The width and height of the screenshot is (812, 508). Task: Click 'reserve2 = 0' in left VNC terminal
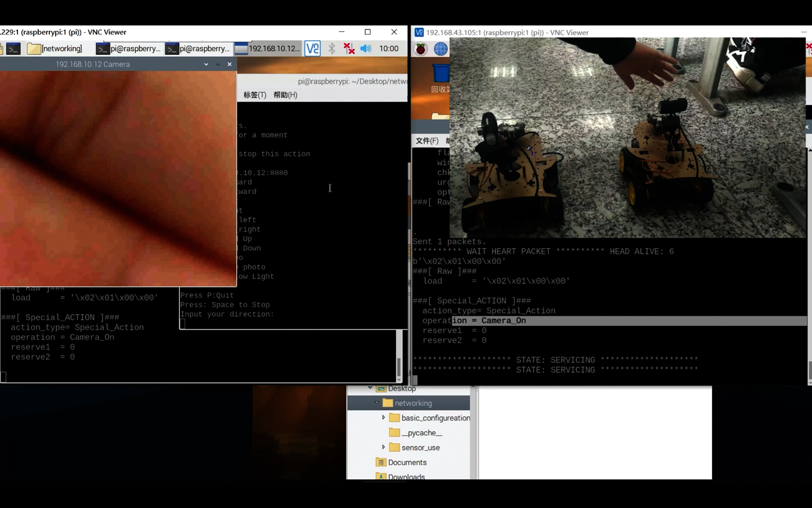43,357
